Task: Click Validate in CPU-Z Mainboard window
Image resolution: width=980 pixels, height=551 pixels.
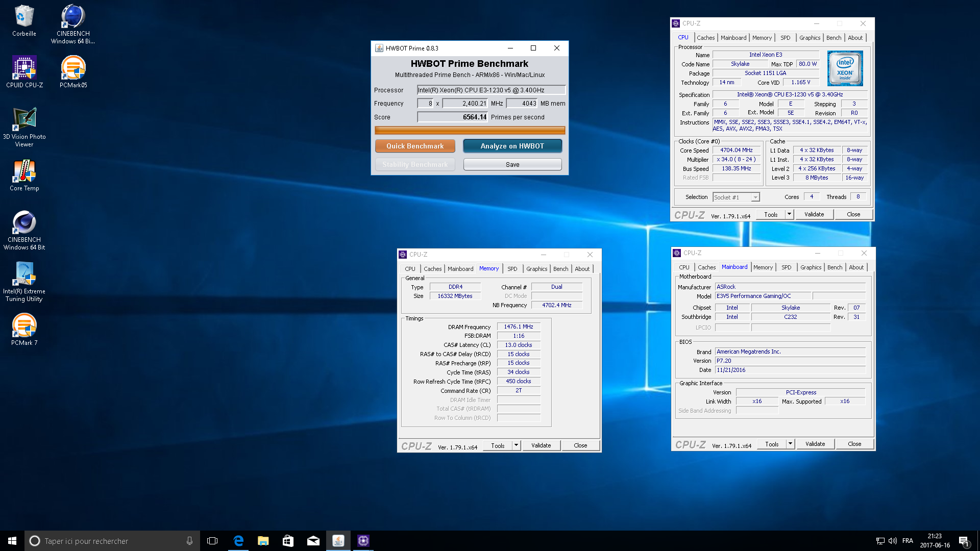Action: click(815, 444)
